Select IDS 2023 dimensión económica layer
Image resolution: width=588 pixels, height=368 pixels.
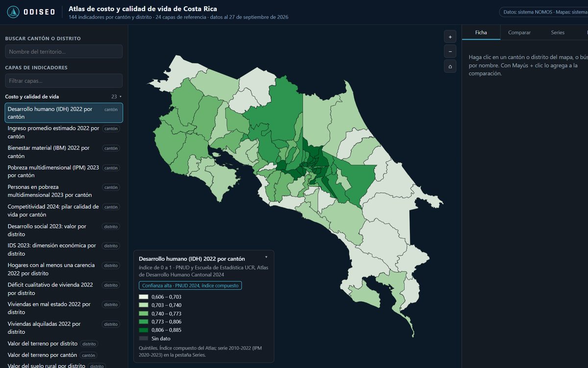point(64,249)
